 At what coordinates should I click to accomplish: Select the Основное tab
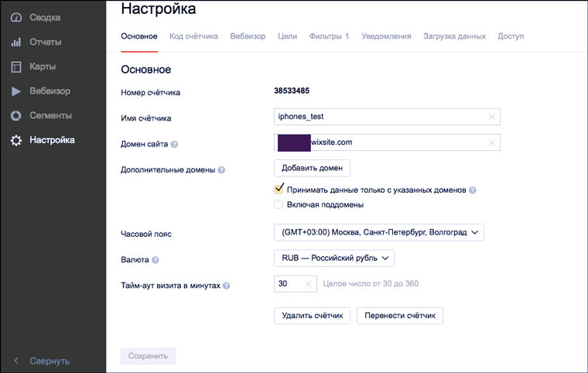139,36
